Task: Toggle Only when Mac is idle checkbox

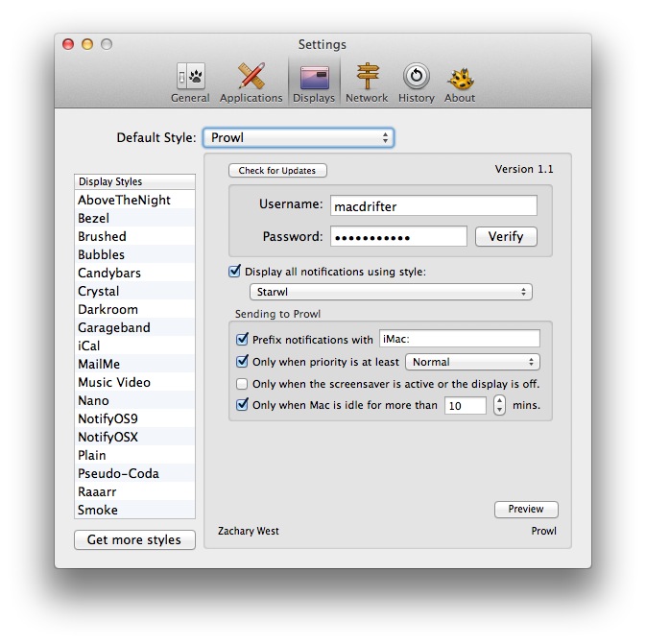Action: [242, 405]
